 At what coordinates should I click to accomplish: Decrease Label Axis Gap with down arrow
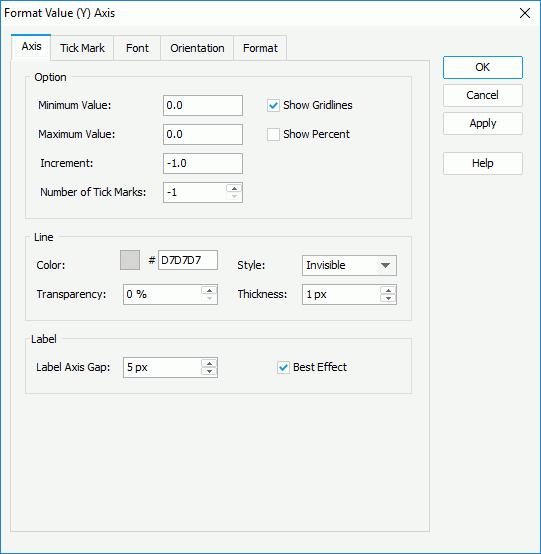(x=209, y=372)
